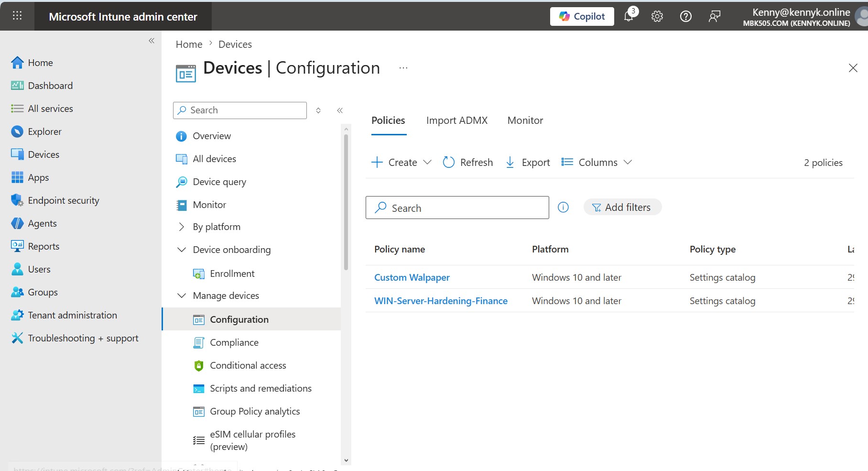
Task: Expand or collapse all menu groups arrows
Action: pyautogui.click(x=318, y=110)
